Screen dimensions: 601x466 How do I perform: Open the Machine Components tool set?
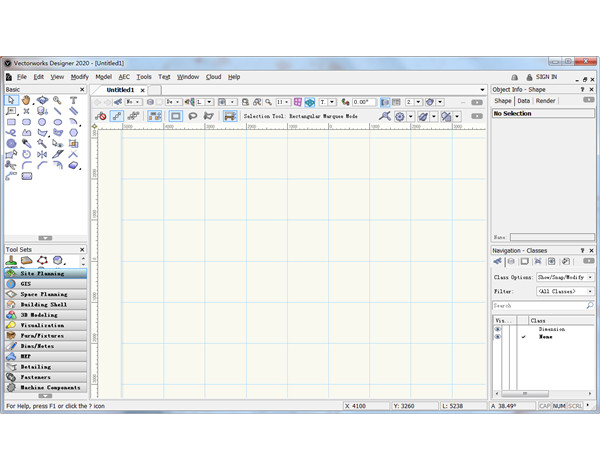(46, 387)
